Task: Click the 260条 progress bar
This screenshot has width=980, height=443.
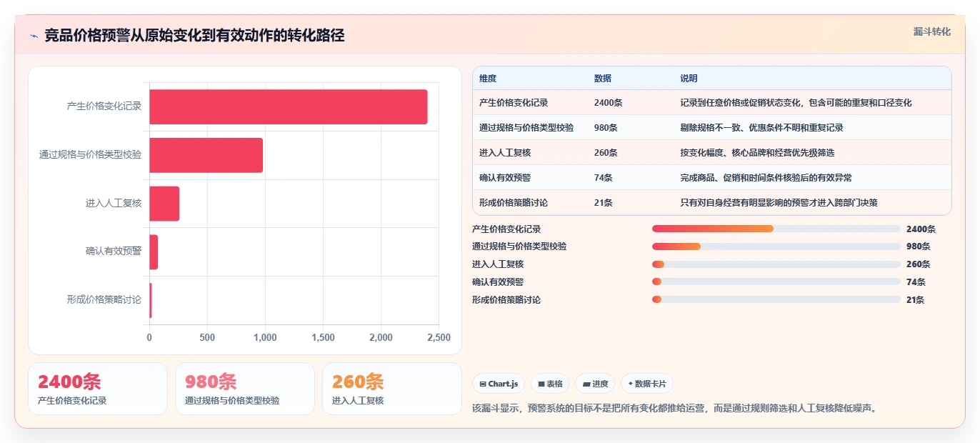Action: (x=776, y=264)
